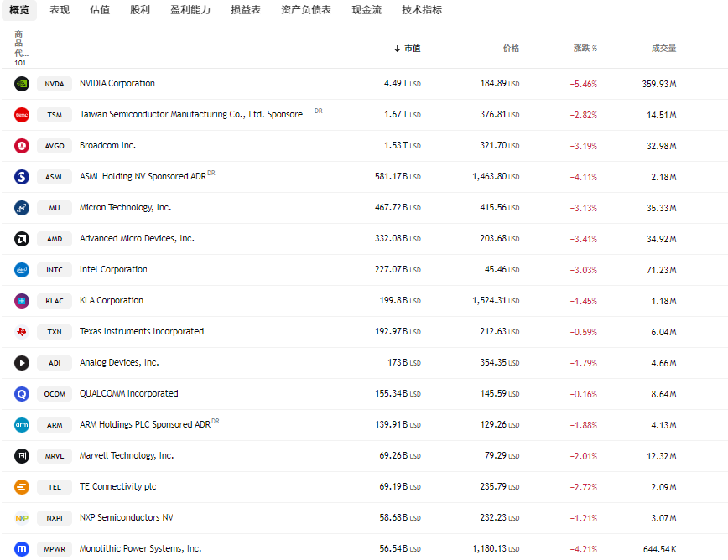
Task: Open the 技术指标 tab
Action: (x=422, y=10)
